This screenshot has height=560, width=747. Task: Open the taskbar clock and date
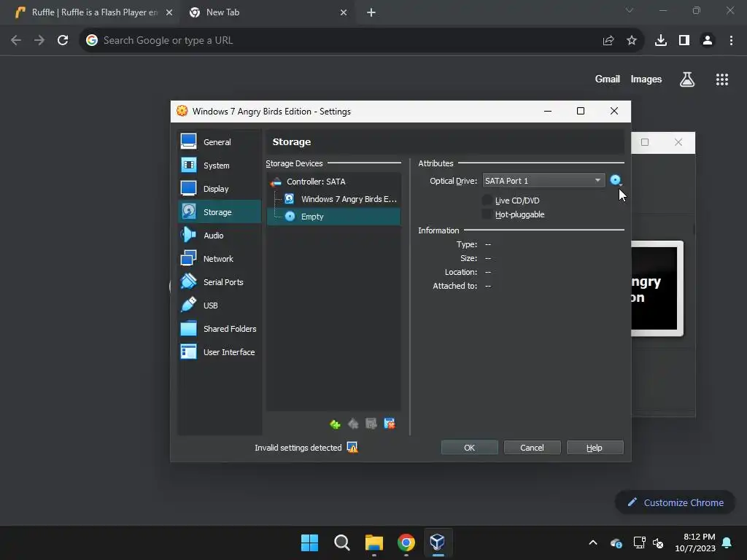tap(695, 542)
